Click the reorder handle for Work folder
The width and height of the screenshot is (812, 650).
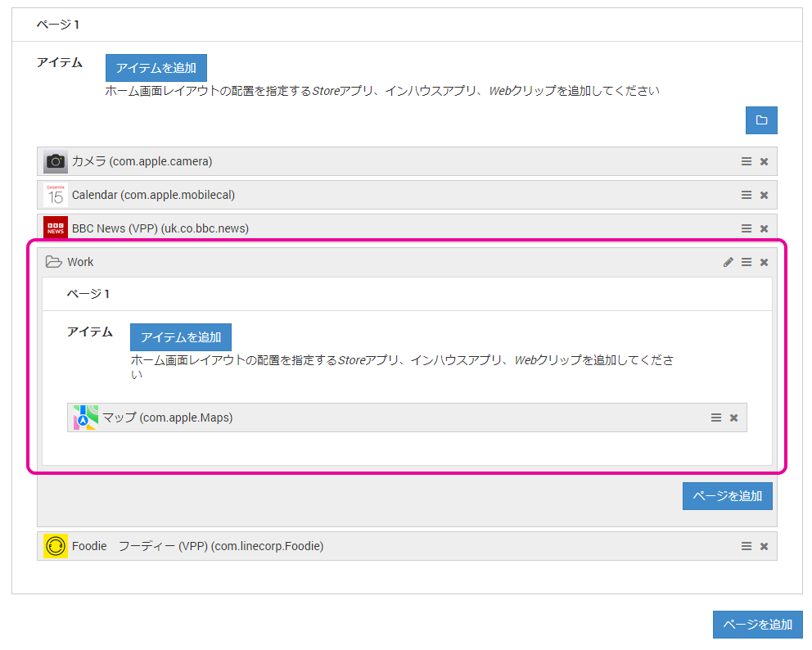(747, 263)
